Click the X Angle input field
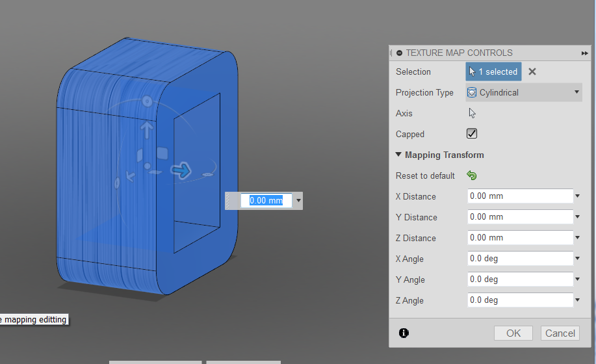Screen dimensions: 596x364 pyautogui.click(x=520, y=258)
